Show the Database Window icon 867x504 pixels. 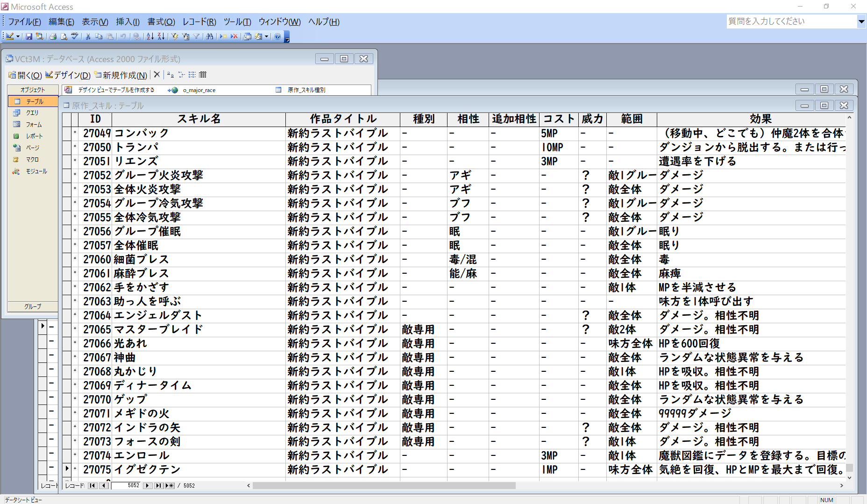coord(248,36)
